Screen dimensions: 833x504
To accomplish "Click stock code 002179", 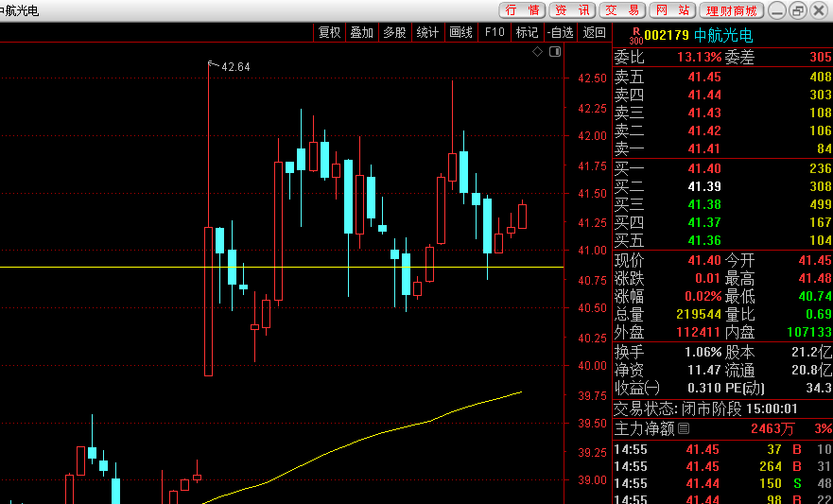I will coord(667,36).
